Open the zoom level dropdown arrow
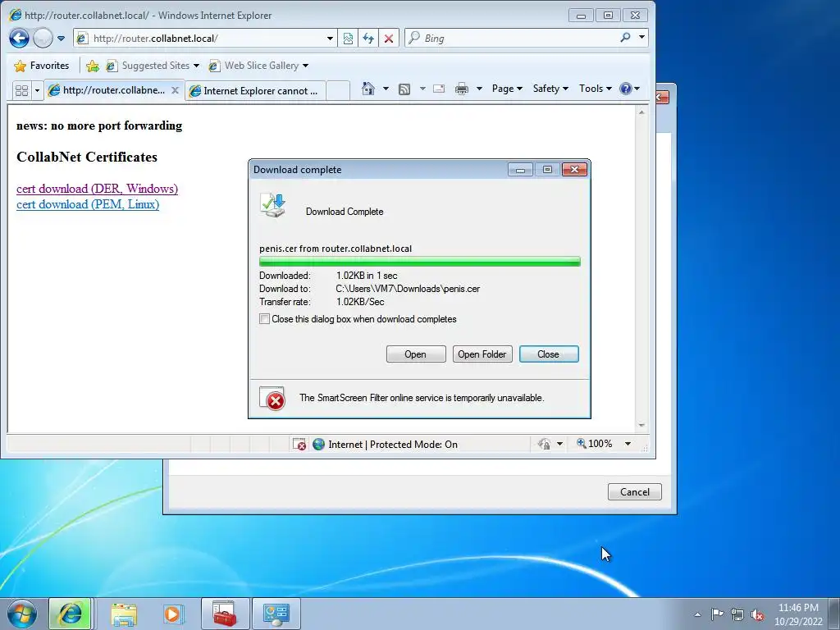 point(628,444)
